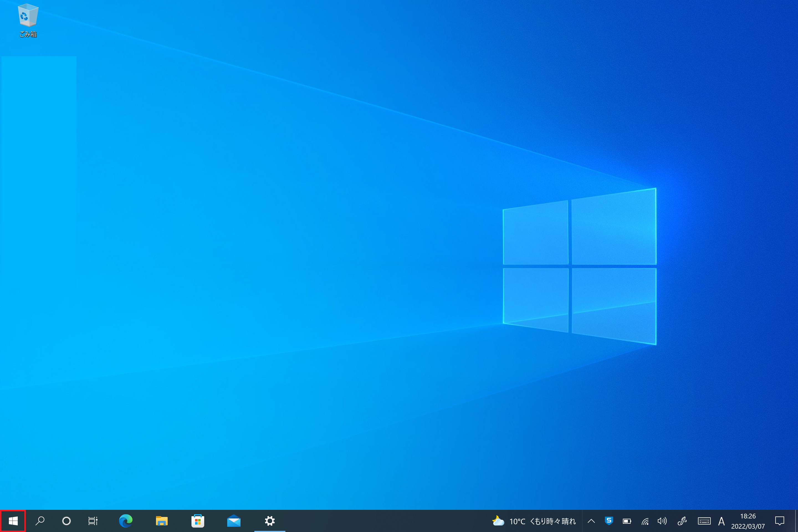Open the Windows Start menu
The height and width of the screenshot is (532, 798).
pyautogui.click(x=13, y=521)
